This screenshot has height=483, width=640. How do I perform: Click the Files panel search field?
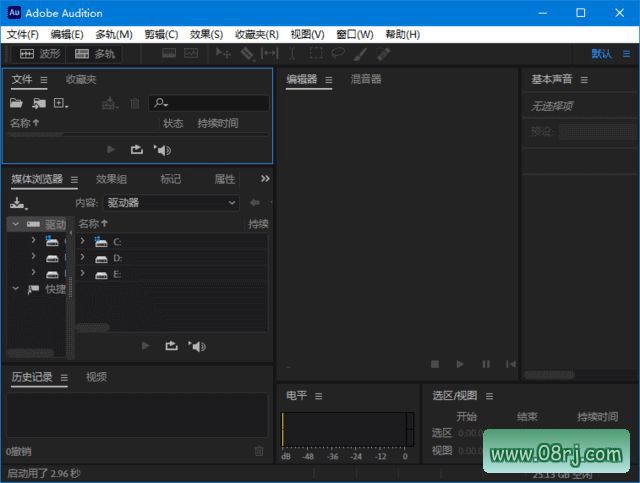209,103
